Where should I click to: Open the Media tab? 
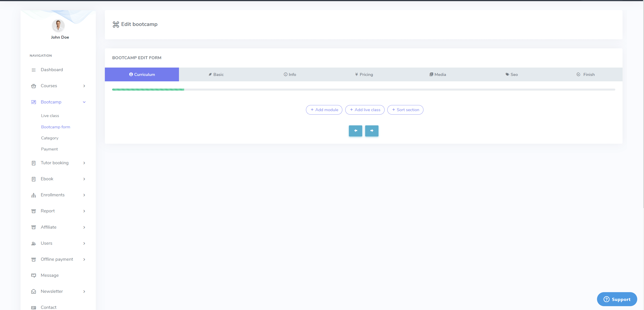[437, 75]
